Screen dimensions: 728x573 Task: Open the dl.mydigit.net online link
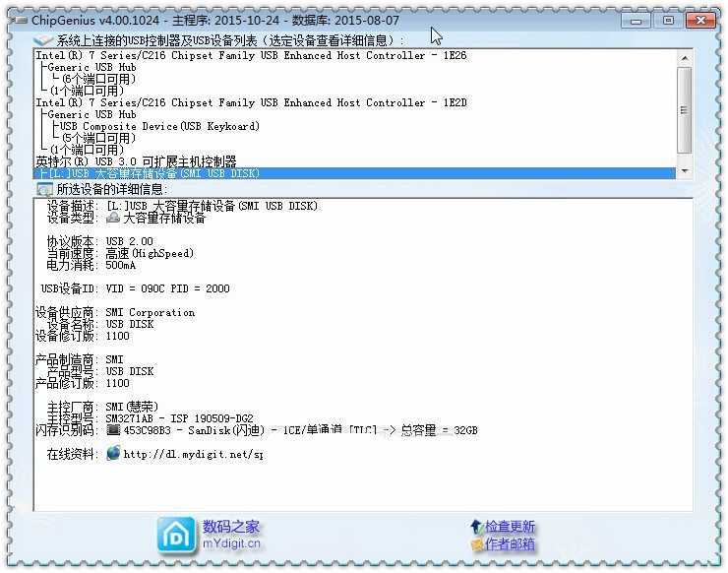(193, 455)
